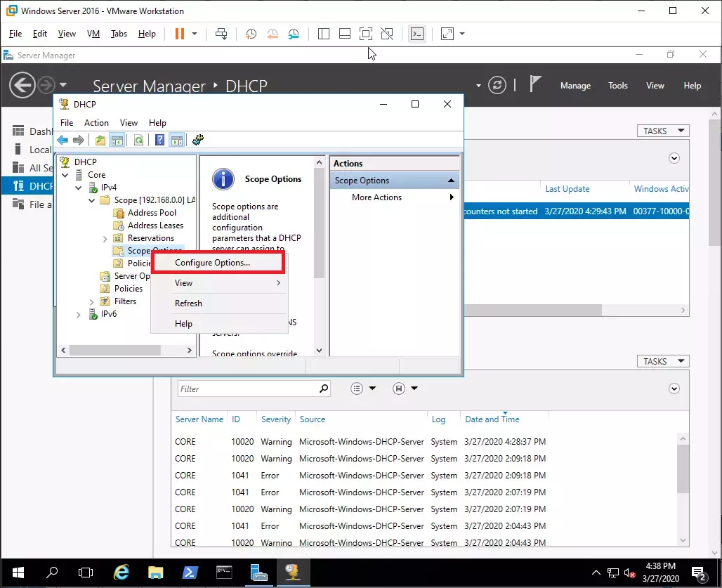
Task: Open the upper TASKS dropdown
Action: 663,131
